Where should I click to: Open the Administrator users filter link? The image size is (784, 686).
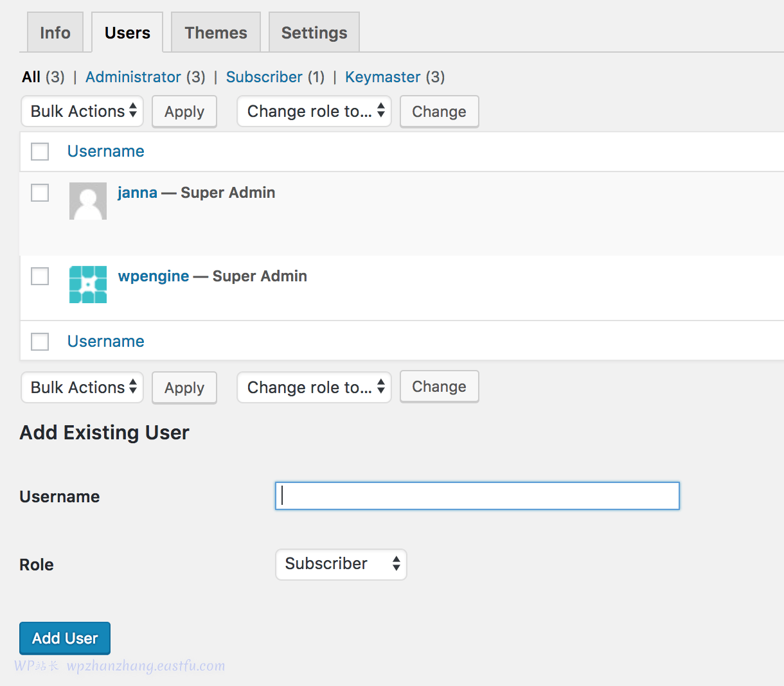[x=133, y=76]
